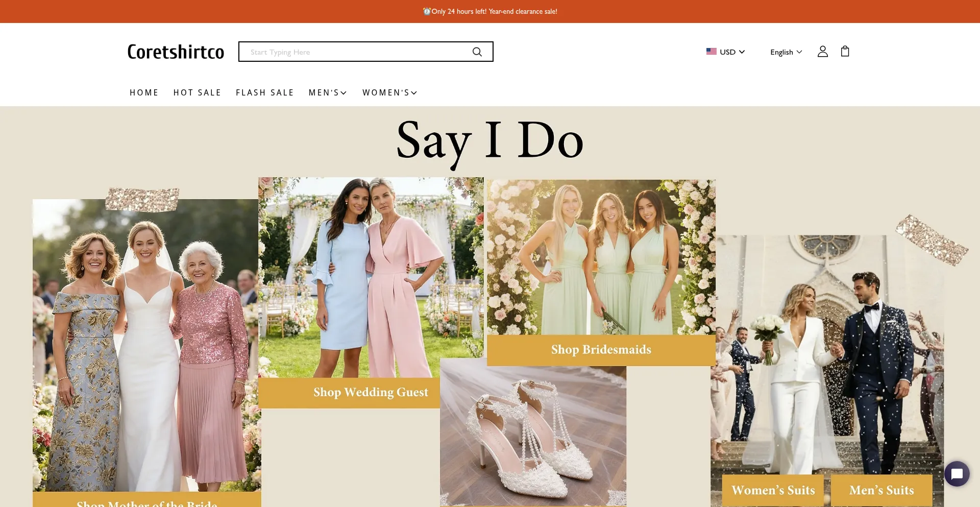Open the shopping bag cart

(x=845, y=51)
